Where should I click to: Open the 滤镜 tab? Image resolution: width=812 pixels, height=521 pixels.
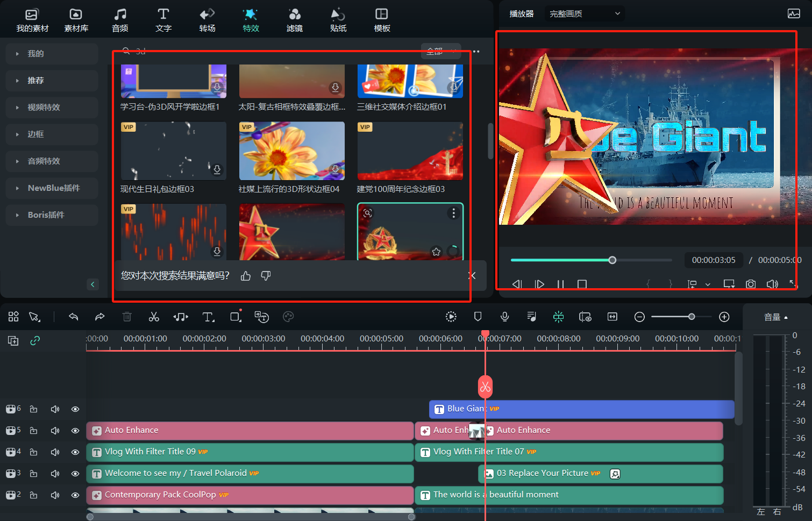click(x=294, y=20)
